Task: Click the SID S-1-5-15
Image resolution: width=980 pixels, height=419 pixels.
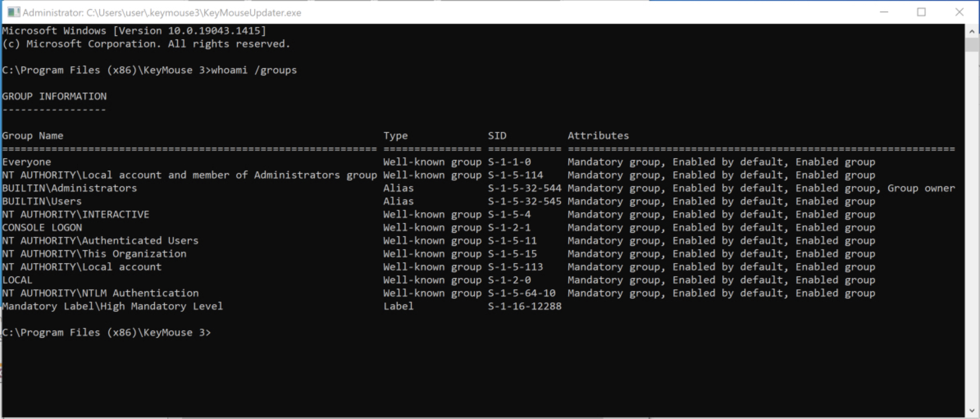Action: (x=512, y=254)
